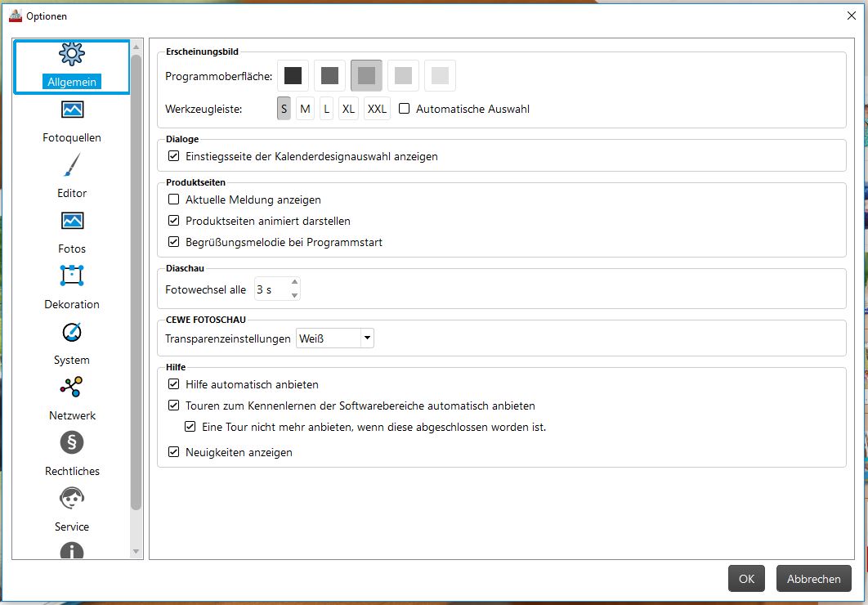The width and height of the screenshot is (868, 605).
Task: Open the Fotos settings category
Action: click(72, 232)
